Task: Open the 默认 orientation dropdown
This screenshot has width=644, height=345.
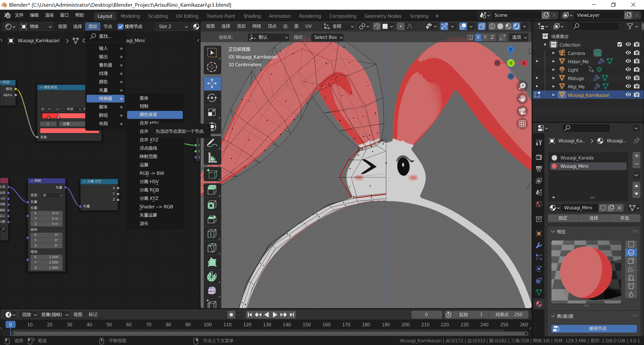Action: pos(268,37)
